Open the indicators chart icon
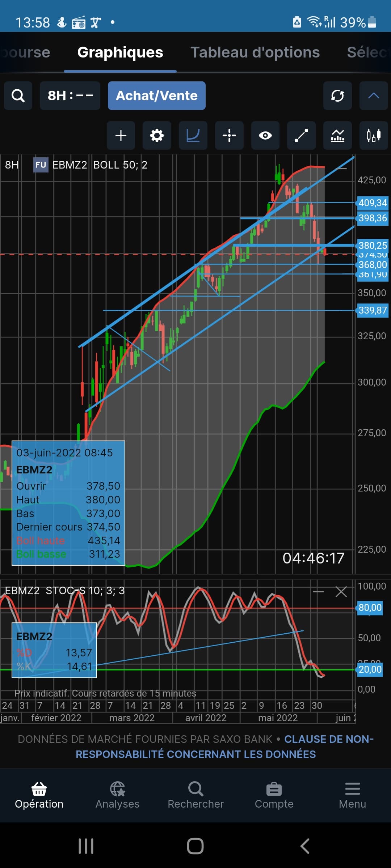The image size is (391, 868). pyautogui.click(x=337, y=136)
